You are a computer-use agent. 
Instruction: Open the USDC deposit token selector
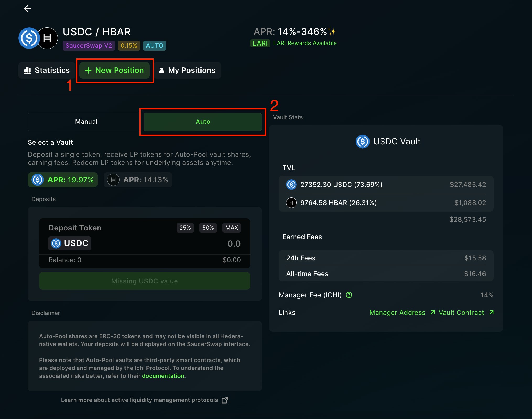click(x=70, y=243)
